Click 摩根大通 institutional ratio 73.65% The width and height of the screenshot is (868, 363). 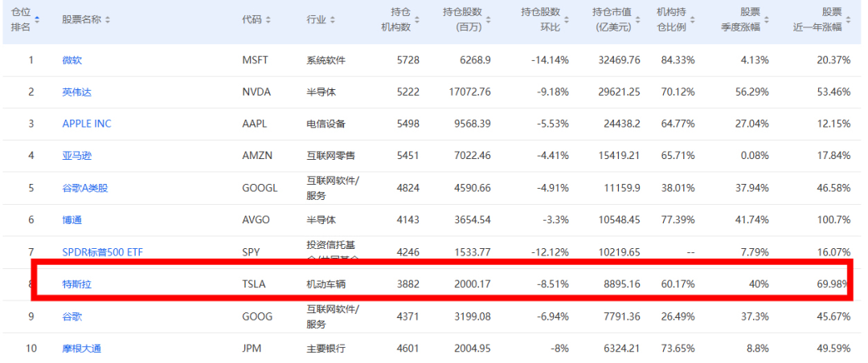click(678, 349)
